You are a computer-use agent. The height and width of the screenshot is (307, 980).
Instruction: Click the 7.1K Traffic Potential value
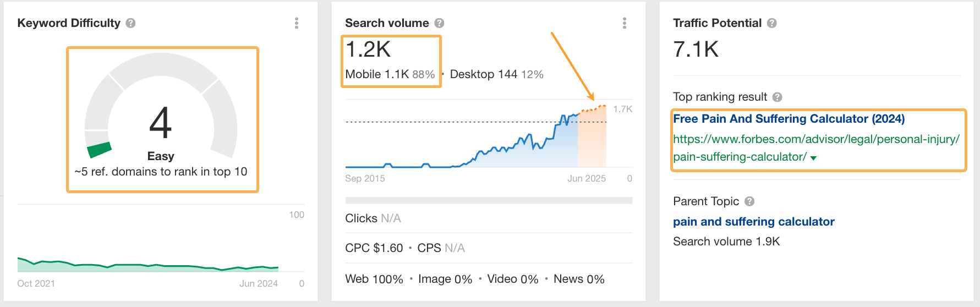pyautogui.click(x=696, y=50)
